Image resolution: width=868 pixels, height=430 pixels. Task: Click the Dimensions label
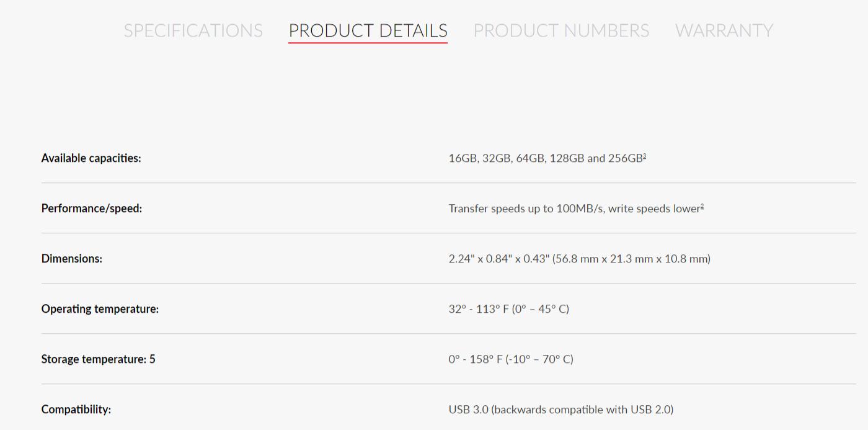coord(71,258)
